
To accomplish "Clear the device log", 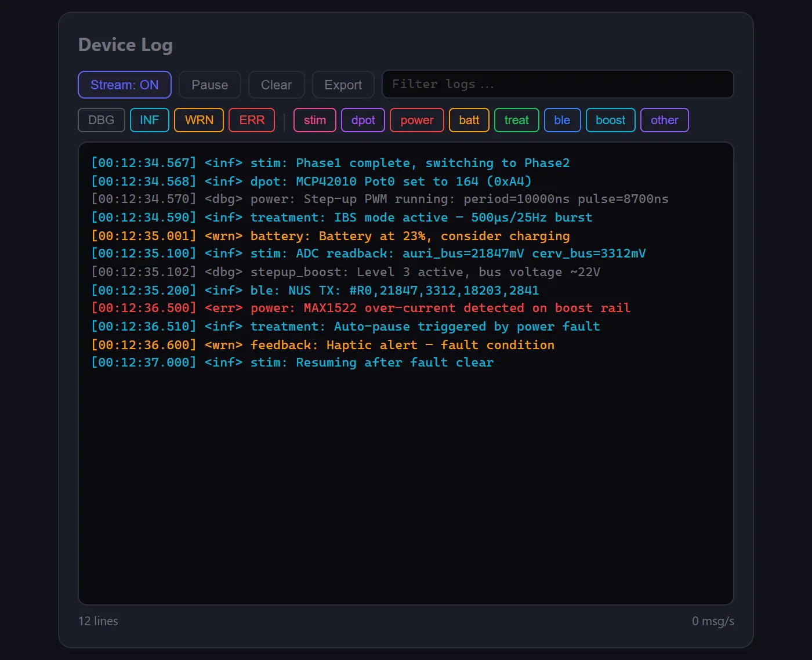I will click(x=276, y=85).
